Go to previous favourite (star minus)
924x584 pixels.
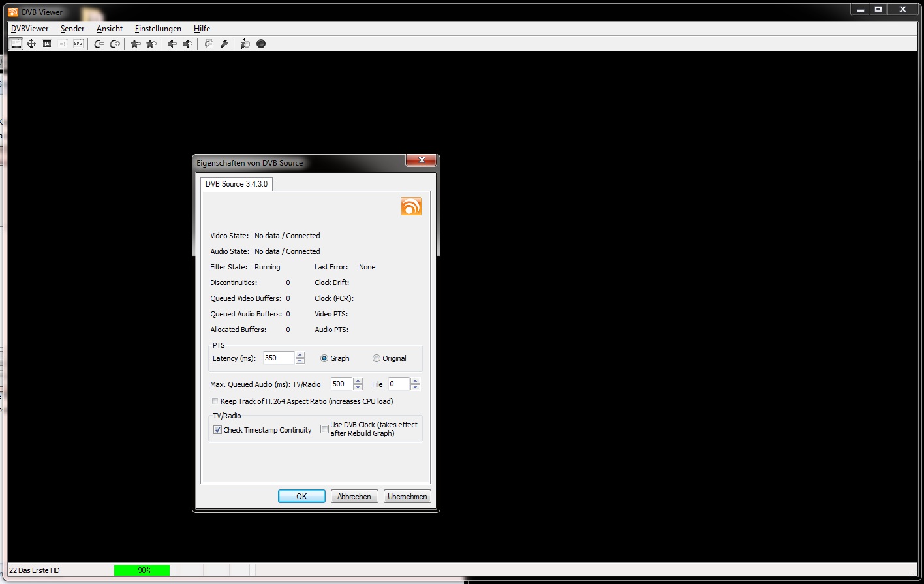136,44
